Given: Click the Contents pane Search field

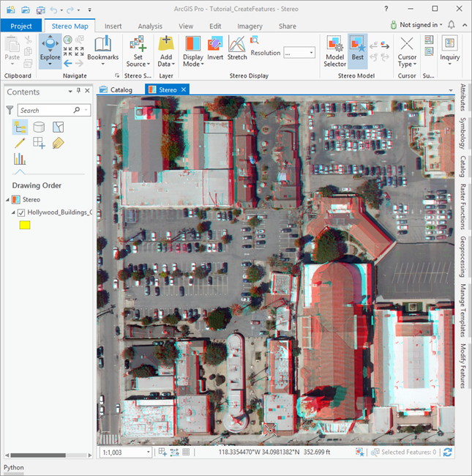Looking at the screenshot, I should click(45, 110).
